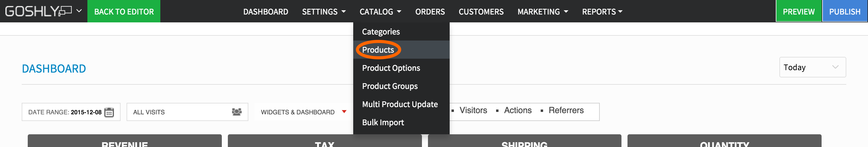
Task: Select Product Options menu entry
Action: coord(391,68)
